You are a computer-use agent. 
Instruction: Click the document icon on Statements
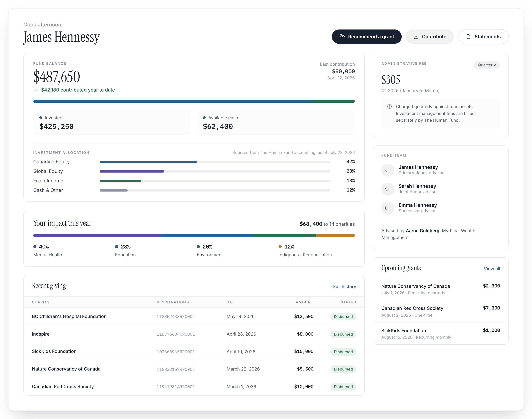point(468,37)
